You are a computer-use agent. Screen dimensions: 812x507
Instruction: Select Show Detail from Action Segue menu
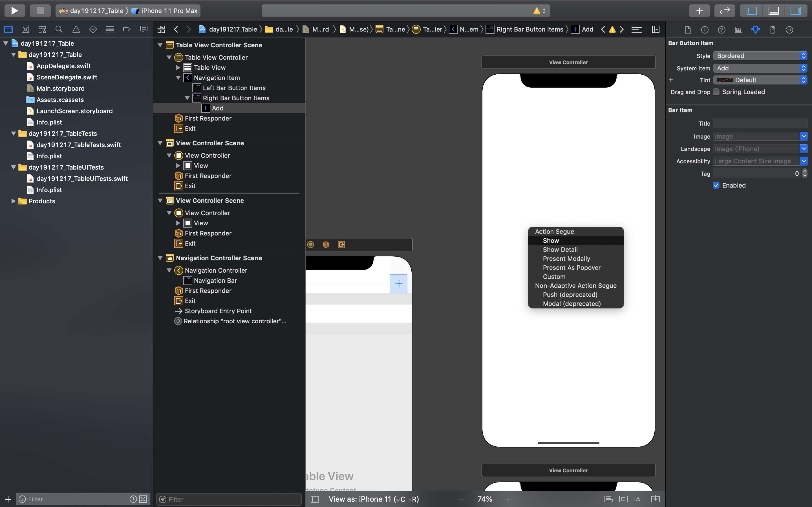tap(560, 250)
